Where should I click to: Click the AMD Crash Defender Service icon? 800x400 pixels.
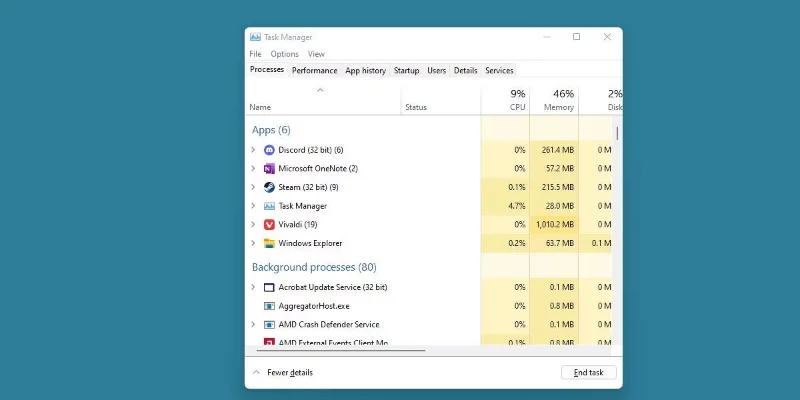click(269, 324)
